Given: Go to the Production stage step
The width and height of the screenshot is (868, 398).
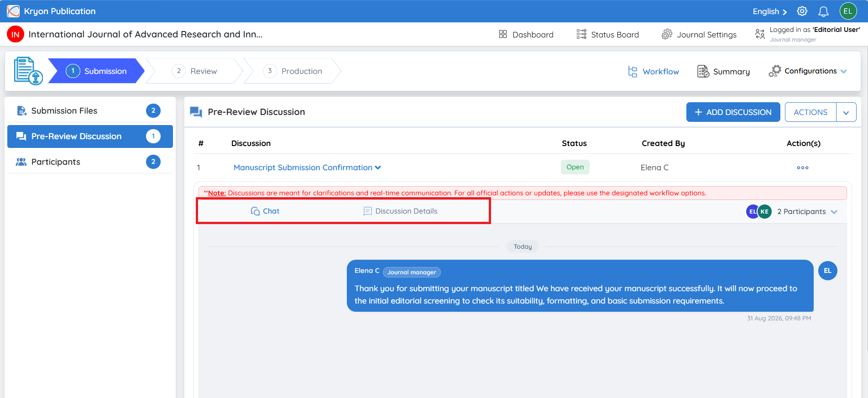Looking at the screenshot, I should click(293, 71).
